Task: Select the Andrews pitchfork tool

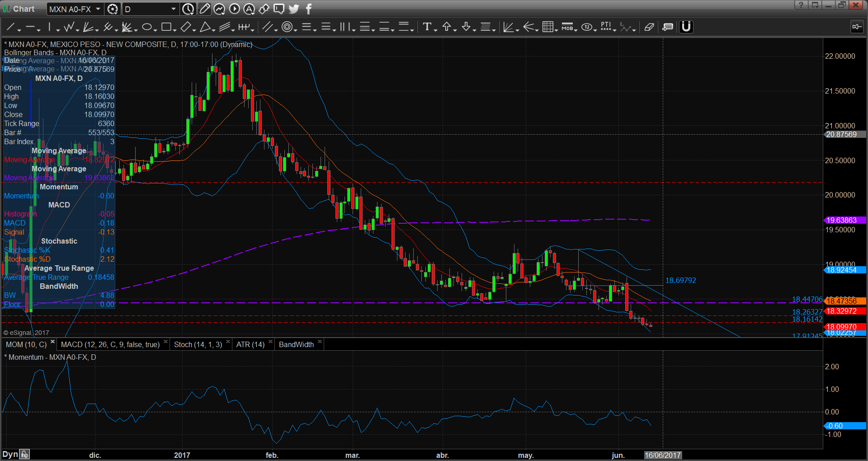Action: click(108, 27)
